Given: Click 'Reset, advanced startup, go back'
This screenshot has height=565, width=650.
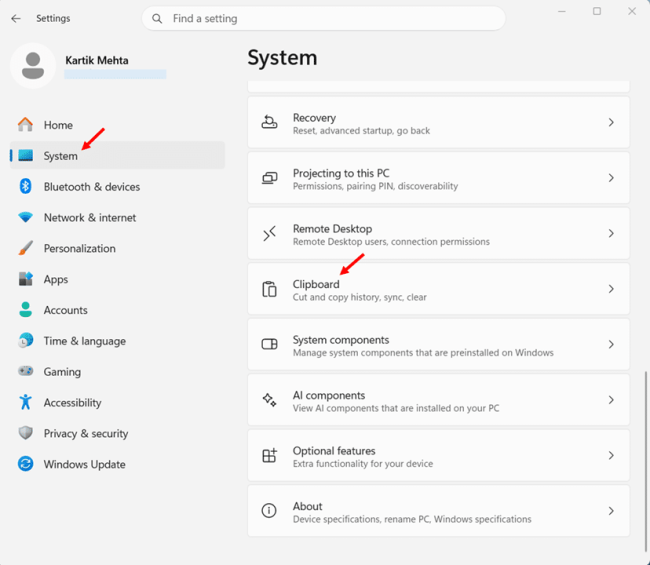Looking at the screenshot, I should tap(361, 131).
